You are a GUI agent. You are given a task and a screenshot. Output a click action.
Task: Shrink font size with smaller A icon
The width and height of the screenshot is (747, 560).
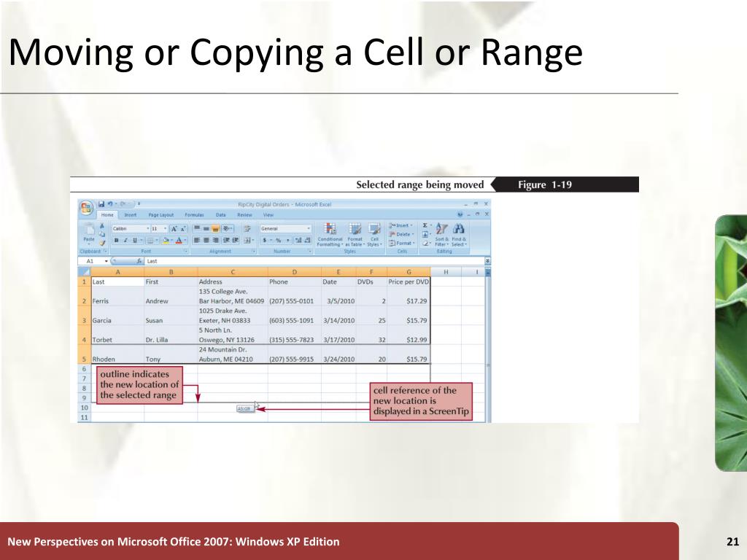pos(183,229)
